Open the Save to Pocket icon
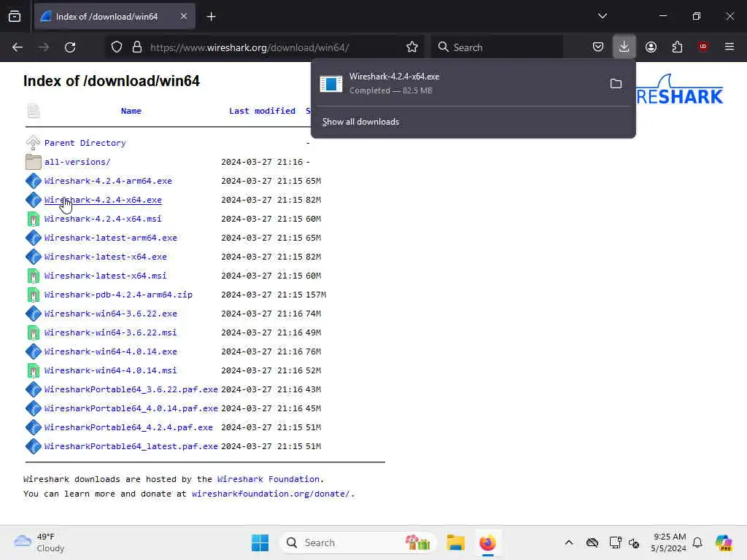The image size is (747, 560). point(598,47)
